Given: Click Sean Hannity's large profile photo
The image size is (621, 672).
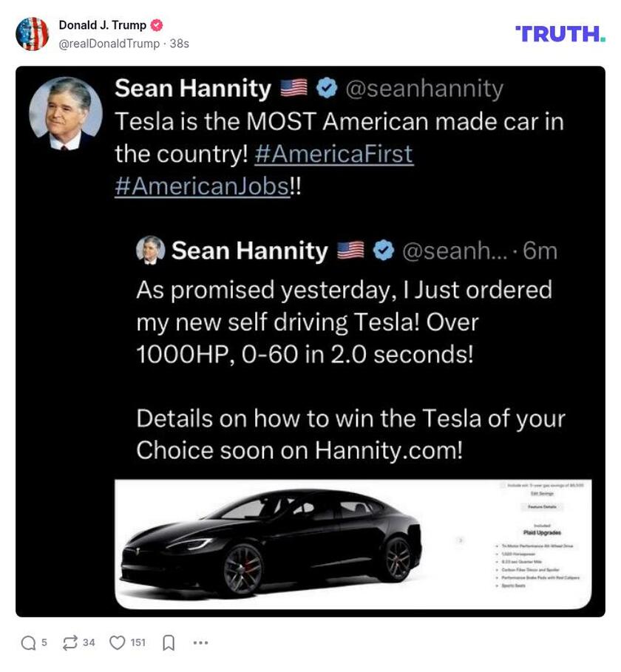Looking at the screenshot, I should point(65,112).
